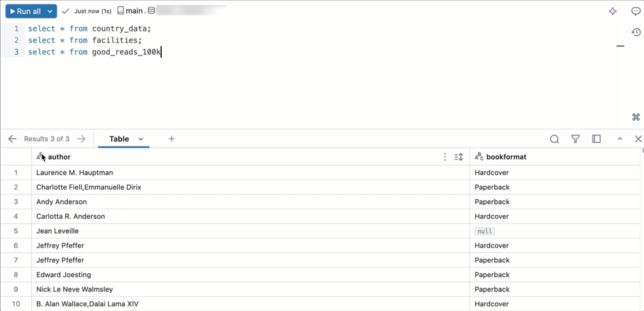Click the author column options menu icon
The width and height of the screenshot is (644, 311).
[x=445, y=157]
